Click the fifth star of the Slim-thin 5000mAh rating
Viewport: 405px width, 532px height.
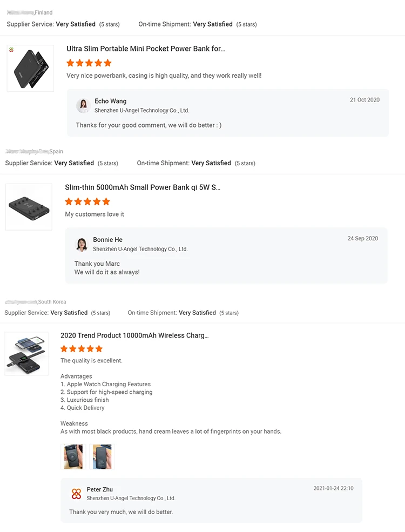106,201
